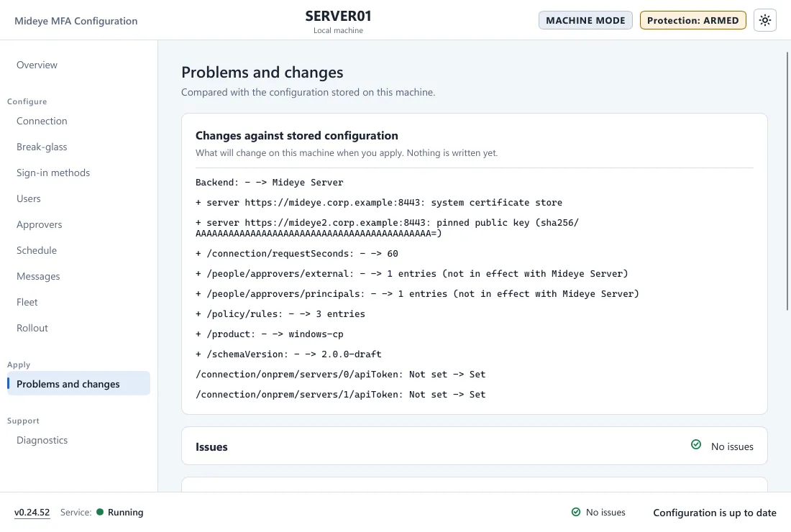Click the servers/1/apiToken change line
This screenshot has height=532, width=791.
(x=341, y=395)
